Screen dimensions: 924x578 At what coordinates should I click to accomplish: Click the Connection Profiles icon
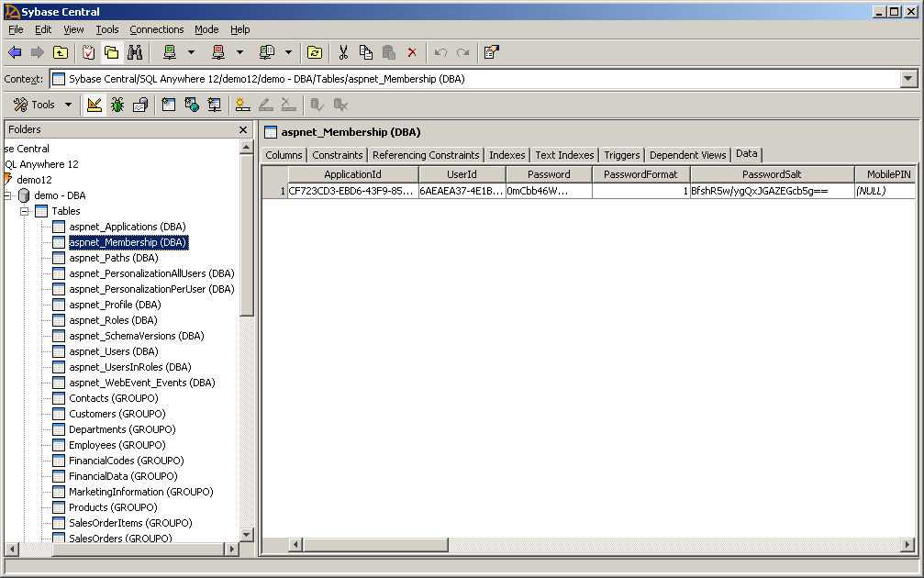point(266,52)
